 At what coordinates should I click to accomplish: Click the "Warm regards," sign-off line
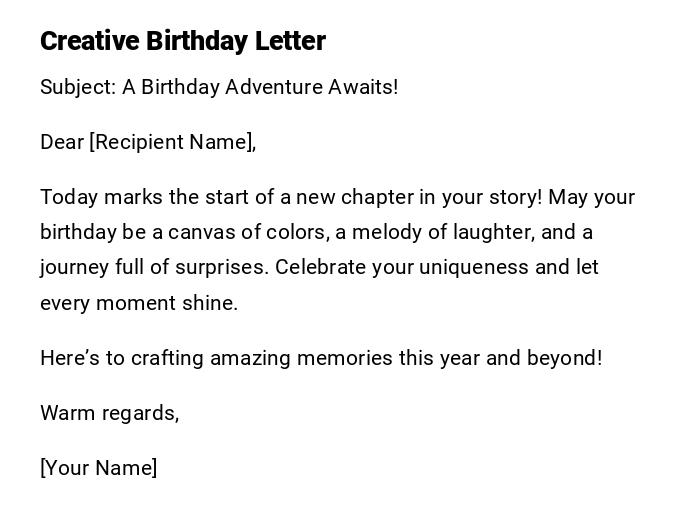[109, 413]
